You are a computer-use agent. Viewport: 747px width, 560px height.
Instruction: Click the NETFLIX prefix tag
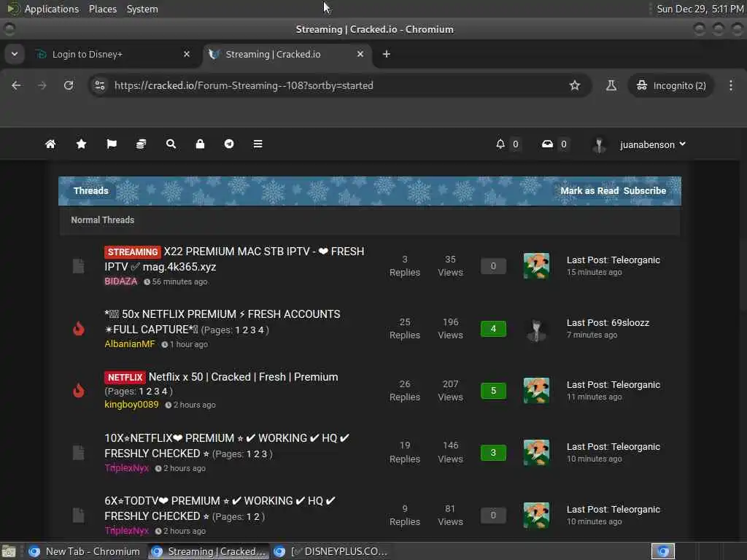[x=125, y=377]
